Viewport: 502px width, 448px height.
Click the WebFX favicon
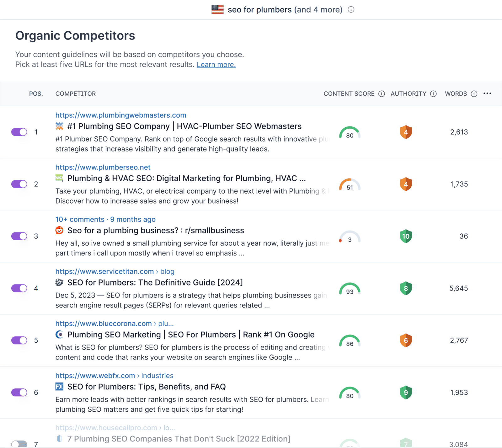pyautogui.click(x=59, y=387)
